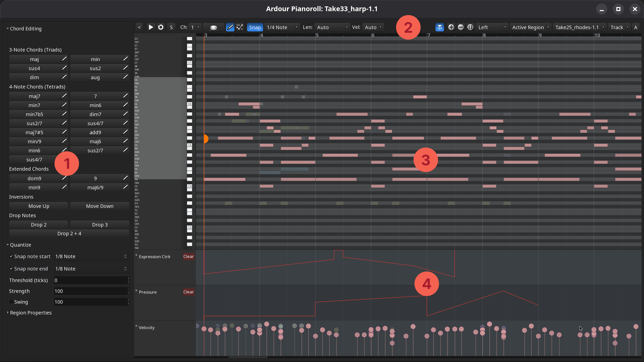Click the Threshold ticks field
The height and width of the screenshot is (362, 644).
coord(91,280)
